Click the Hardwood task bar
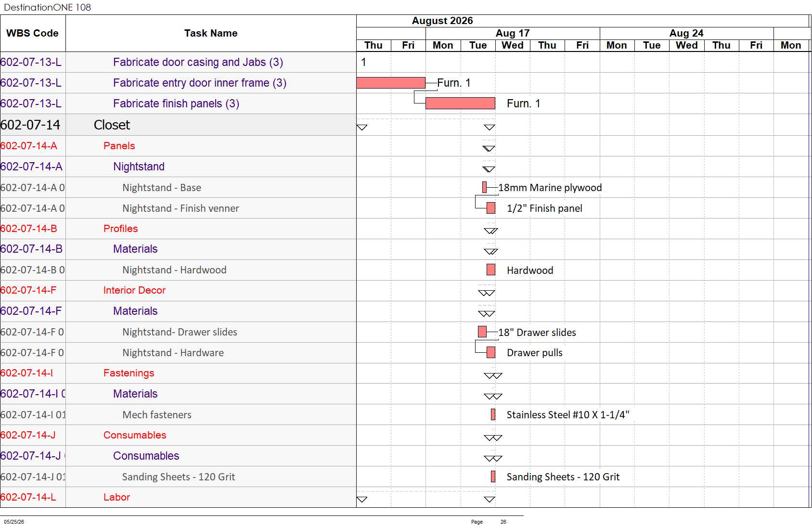 coord(491,270)
